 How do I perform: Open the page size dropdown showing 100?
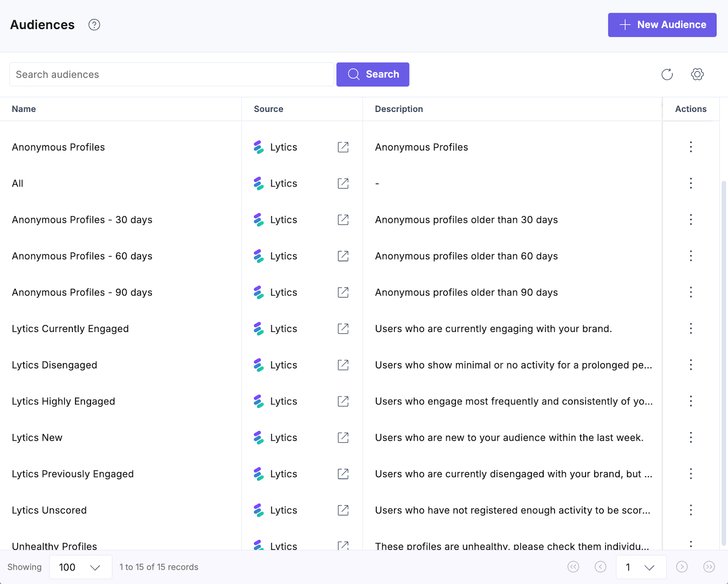81,567
